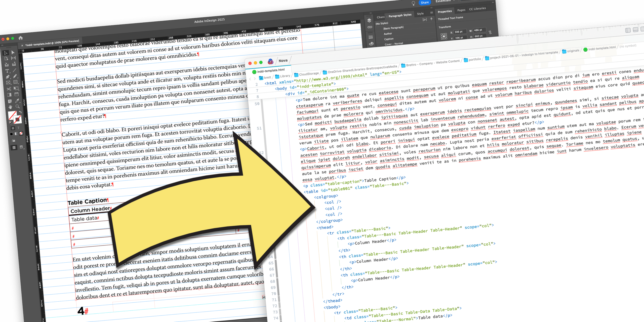This screenshot has width=644, height=322.
Task: Open the InDesign Home screen icon
Action: 21,38
